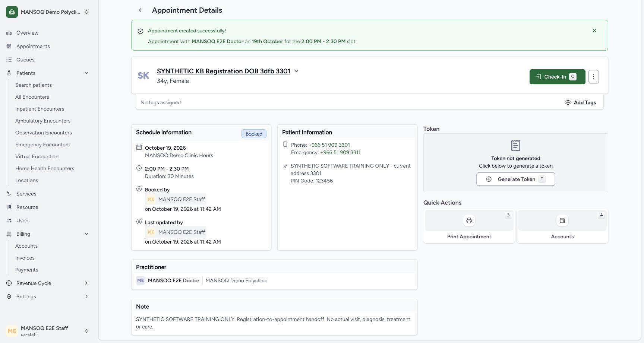Open Observation Encounters submenu item

coord(44,133)
